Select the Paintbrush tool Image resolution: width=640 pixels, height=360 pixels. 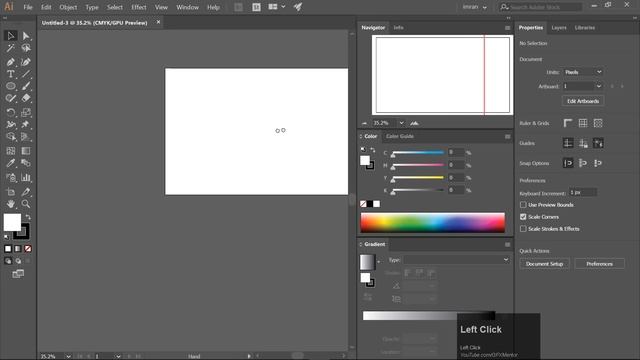[26, 86]
